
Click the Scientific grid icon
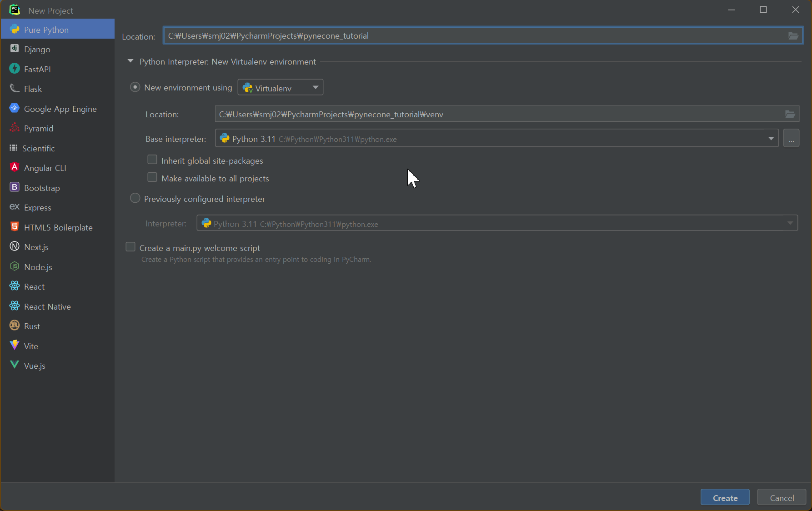click(x=14, y=148)
